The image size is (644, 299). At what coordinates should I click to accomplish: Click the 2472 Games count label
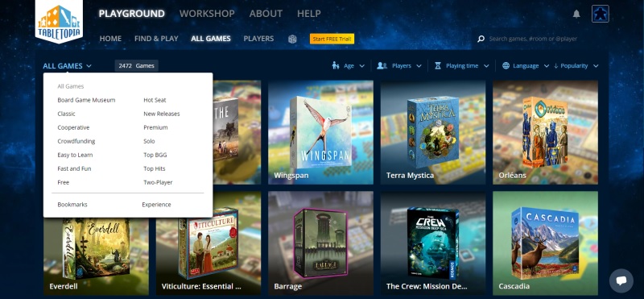pyautogui.click(x=136, y=66)
